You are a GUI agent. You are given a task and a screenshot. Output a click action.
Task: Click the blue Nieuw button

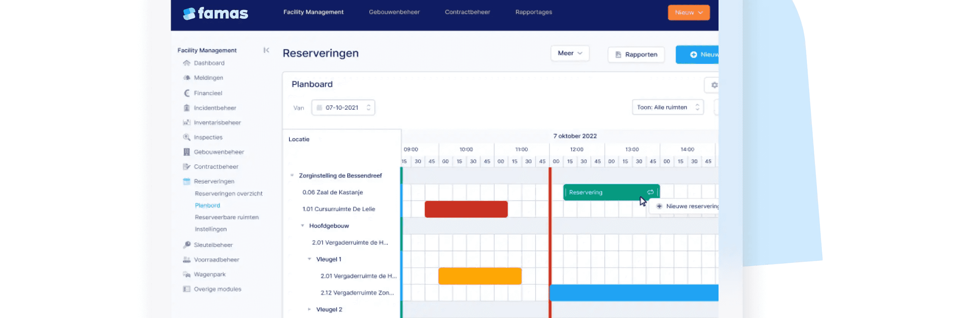click(x=697, y=55)
